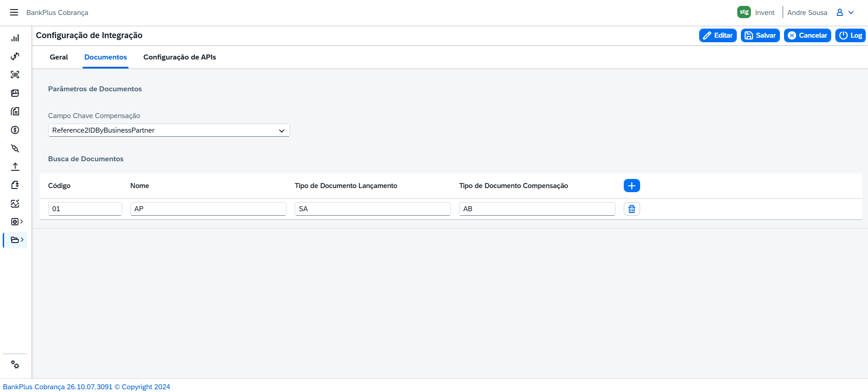Click the Cancelar button
Image resolution: width=868 pixels, height=392 pixels.
coord(808,35)
